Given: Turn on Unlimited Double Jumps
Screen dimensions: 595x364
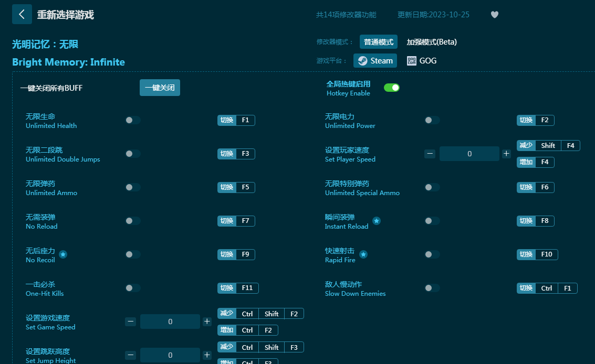Looking at the screenshot, I should (x=133, y=154).
